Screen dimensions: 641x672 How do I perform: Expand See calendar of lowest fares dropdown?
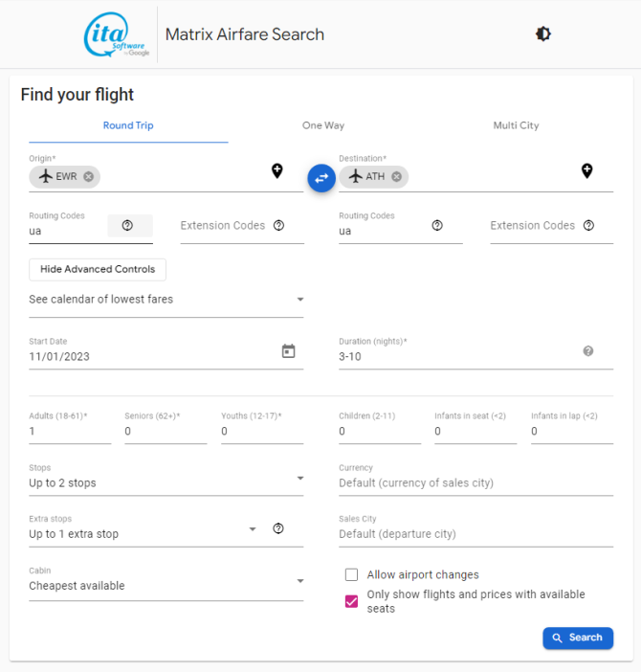(x=166, y=299)
